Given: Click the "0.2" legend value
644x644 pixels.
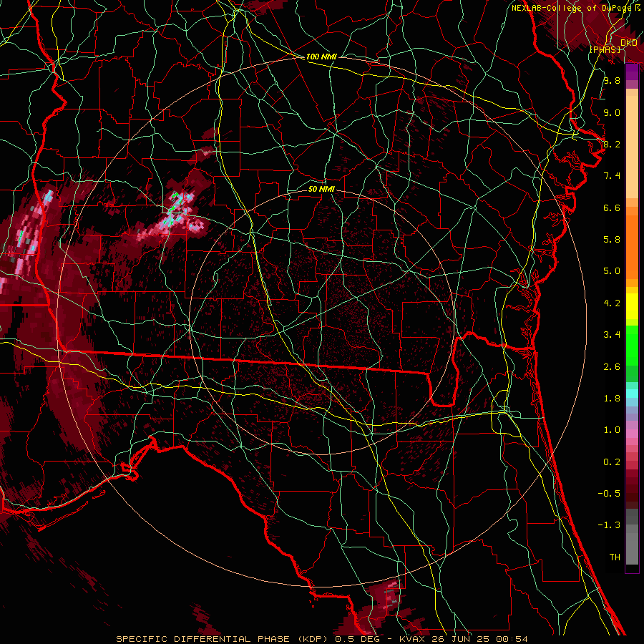Looking at the screenshot, I should pos(612,462).
